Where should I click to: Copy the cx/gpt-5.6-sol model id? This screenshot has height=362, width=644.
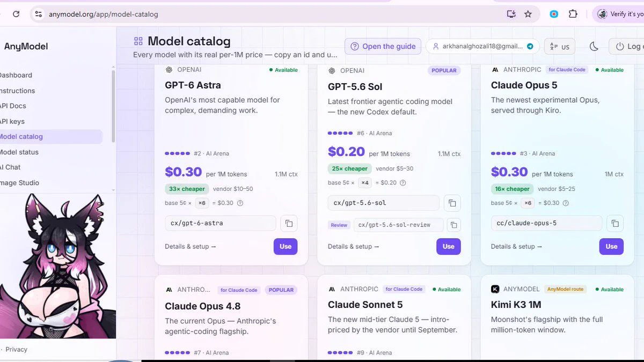point(452,203)
